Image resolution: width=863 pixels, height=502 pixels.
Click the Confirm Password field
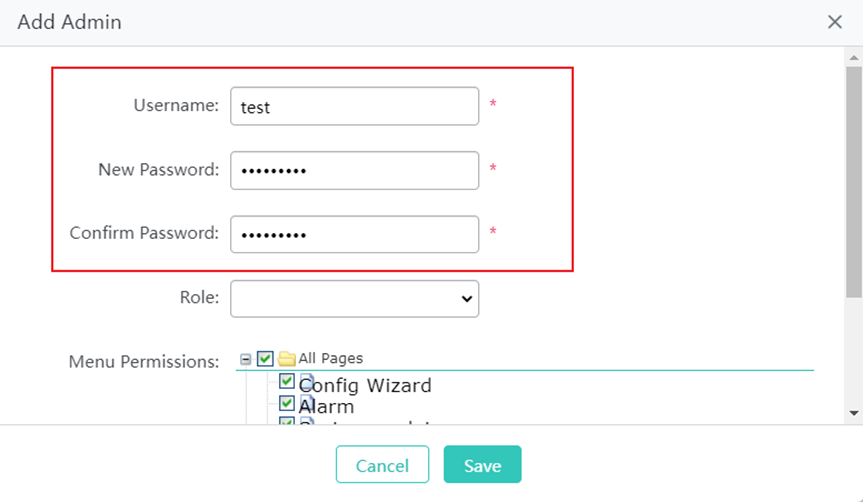pos(354,234)
